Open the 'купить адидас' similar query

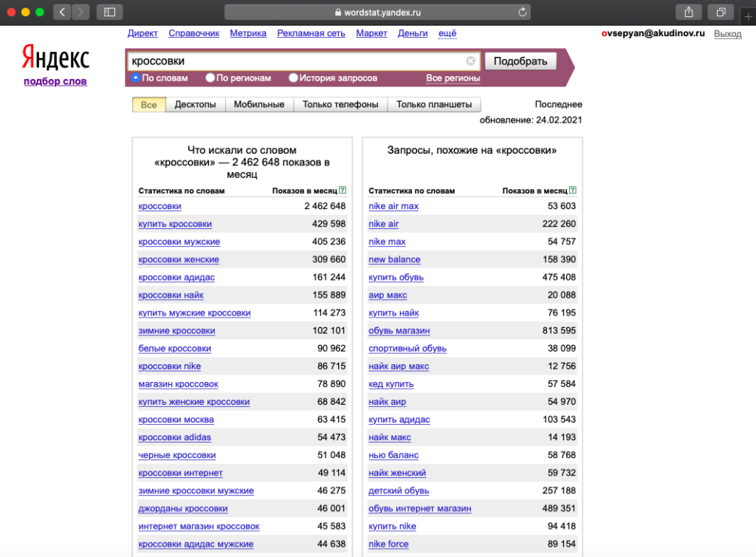tap(399, 420)
